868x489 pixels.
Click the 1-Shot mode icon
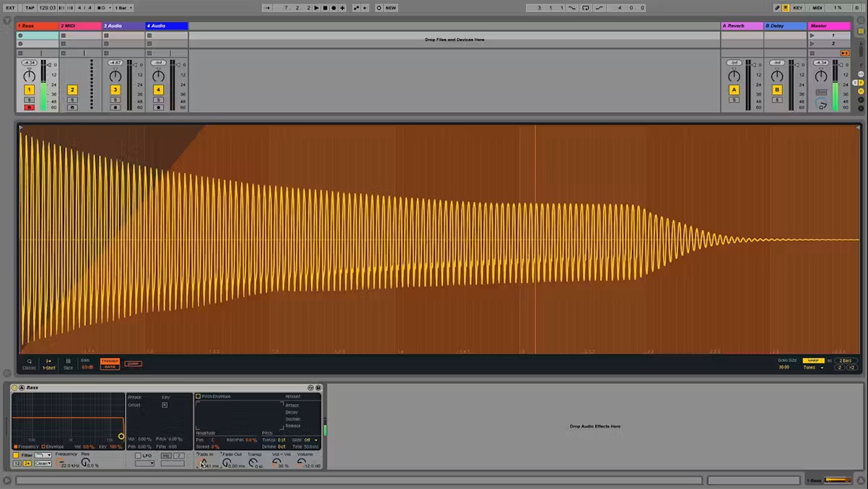48,361
